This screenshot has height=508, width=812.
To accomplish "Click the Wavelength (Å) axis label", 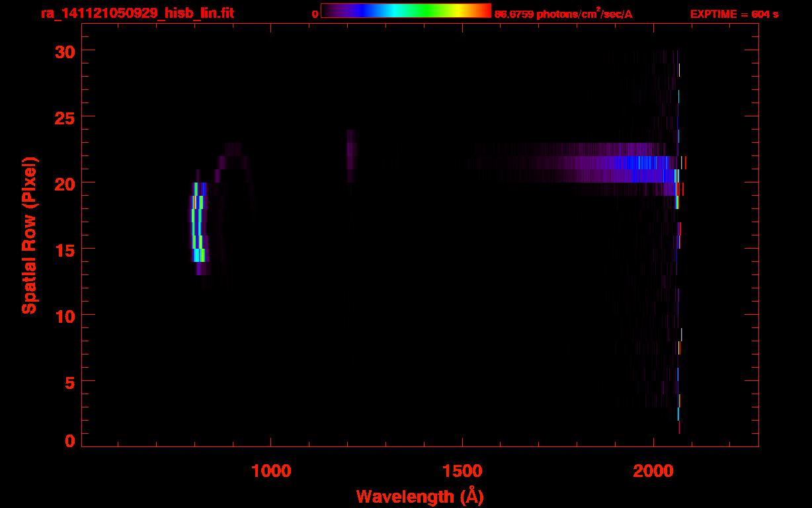I will tap(419, 496).
